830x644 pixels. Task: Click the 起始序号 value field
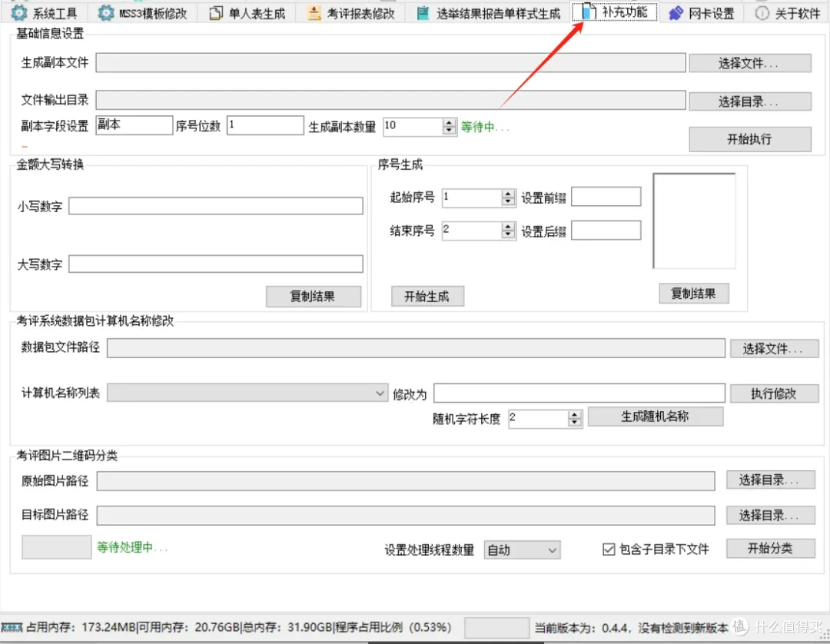coord(472,198)
